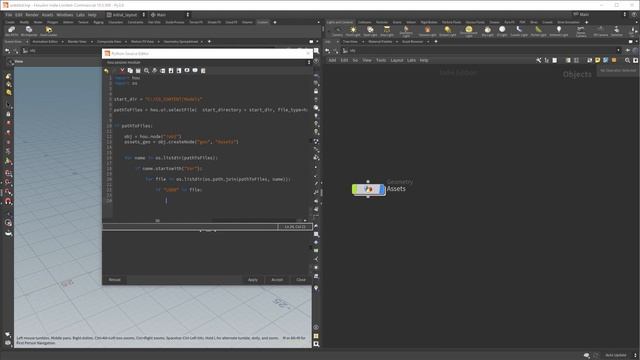Click the second tool on the Custom shelf
This screenshot has height=360, width=640.
click(29, 31)
